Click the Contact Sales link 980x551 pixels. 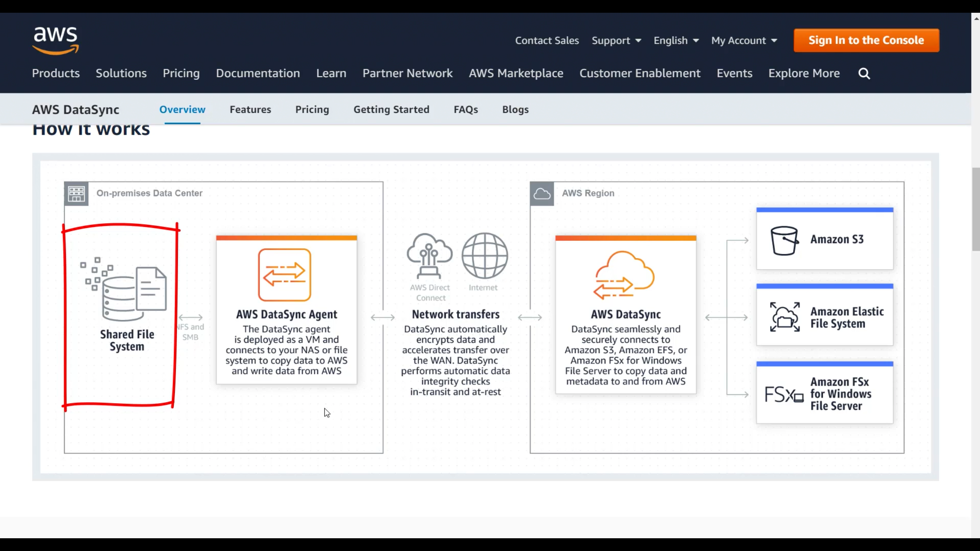tap(547, 40)
